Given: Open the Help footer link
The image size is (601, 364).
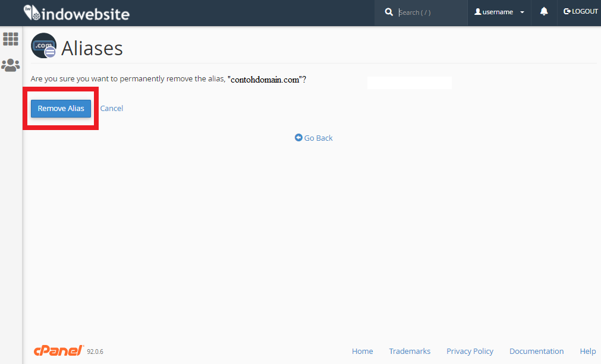Looking at the screenshot, I should [x=587, y=351].
